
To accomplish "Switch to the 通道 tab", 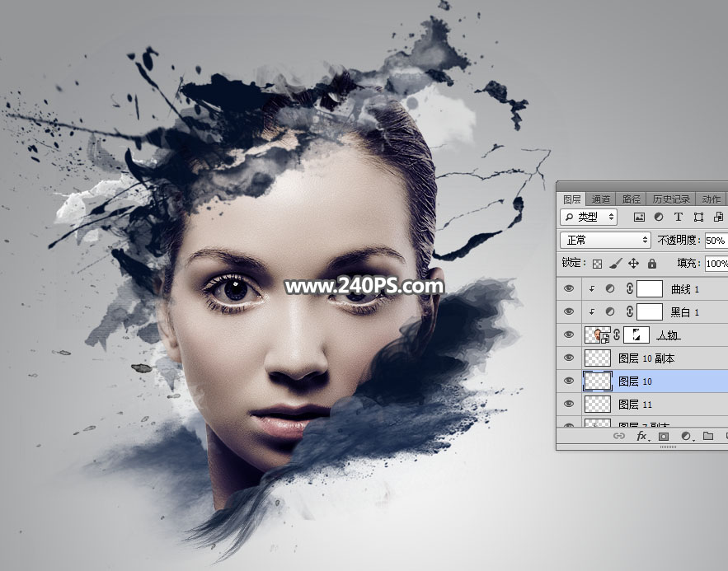I will 601,199.
